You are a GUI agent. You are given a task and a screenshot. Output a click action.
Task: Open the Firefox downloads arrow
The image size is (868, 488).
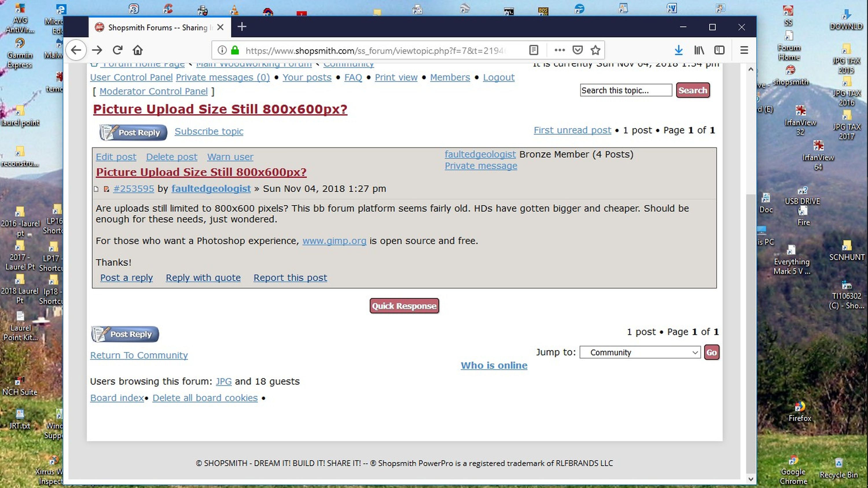[679, 50]
